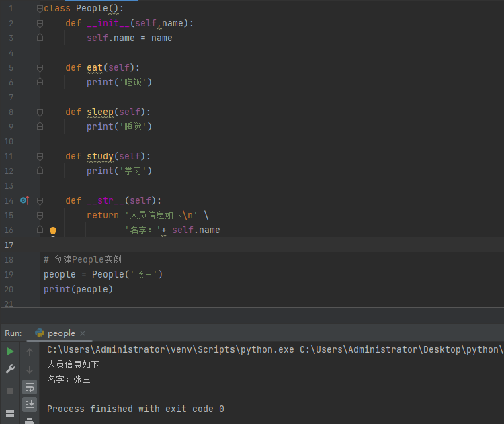This screenshot has width=504, height=424.
Task: Click fold end marker on line 16
Action: (40, 230)
